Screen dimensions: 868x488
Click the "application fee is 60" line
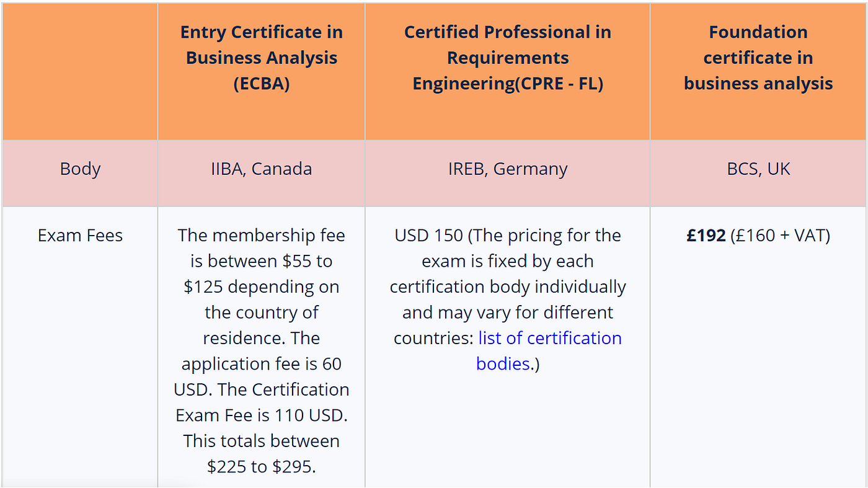pos(261,363)
